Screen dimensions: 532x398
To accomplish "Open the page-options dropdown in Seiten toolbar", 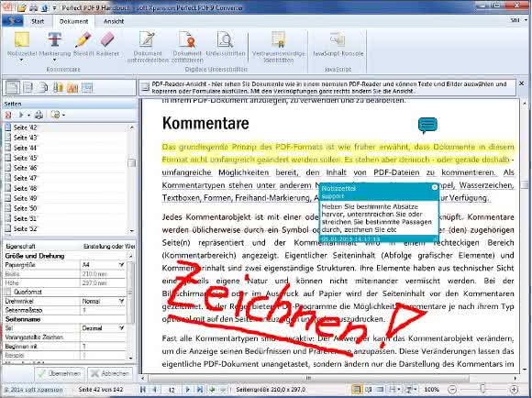I will click(x=63, y=116).
